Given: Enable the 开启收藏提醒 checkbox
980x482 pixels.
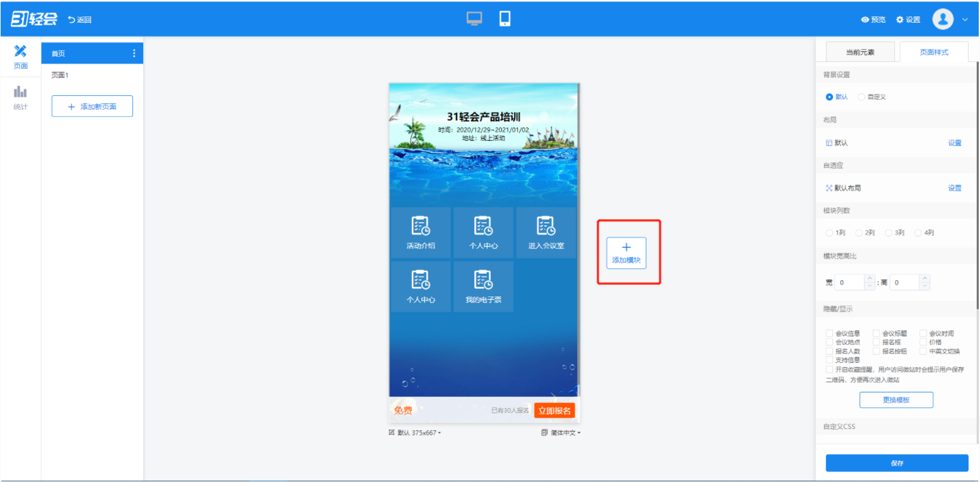Looking at the screenshot, I should [x=829, y=369].
